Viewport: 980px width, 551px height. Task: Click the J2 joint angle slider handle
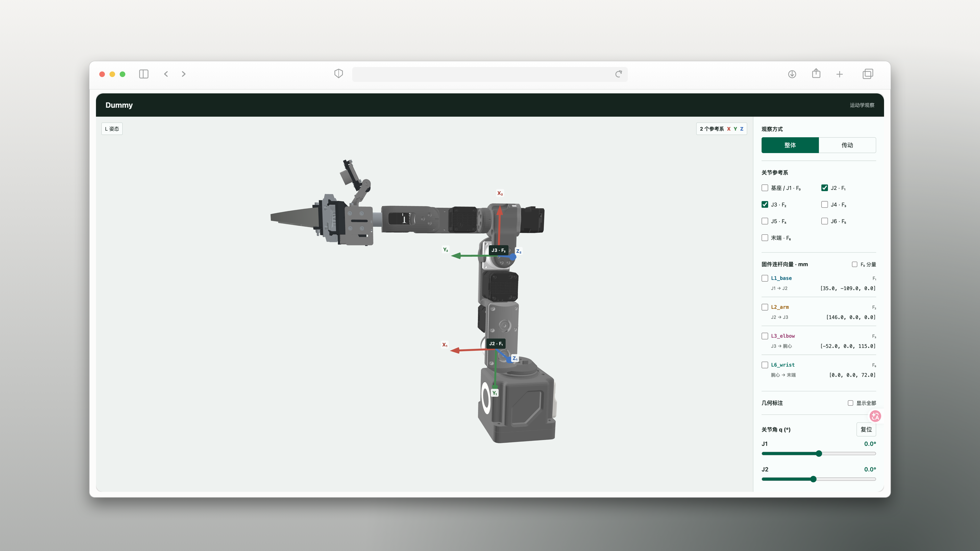click(813, 479)
